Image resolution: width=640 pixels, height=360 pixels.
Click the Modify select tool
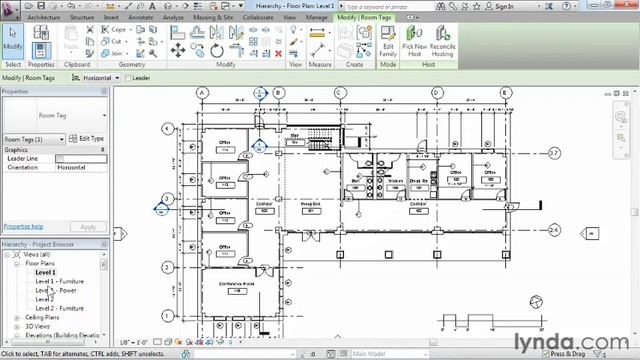[13, 42]
